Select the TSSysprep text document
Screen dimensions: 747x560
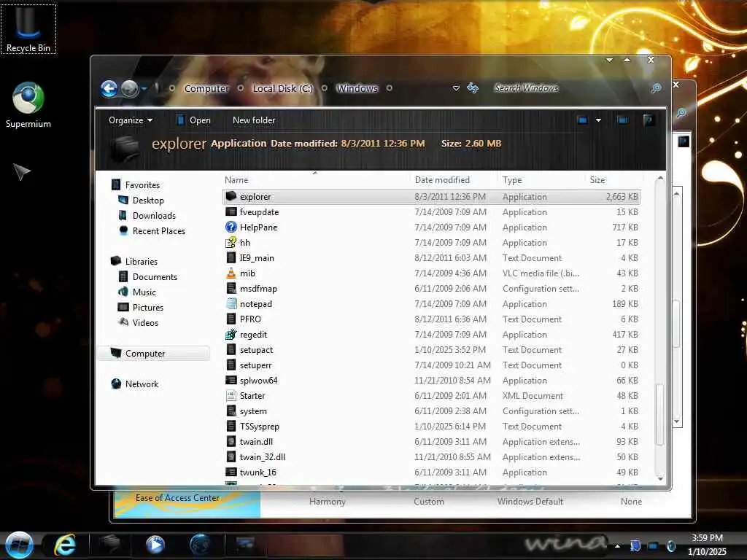click(x=431, y=426)
